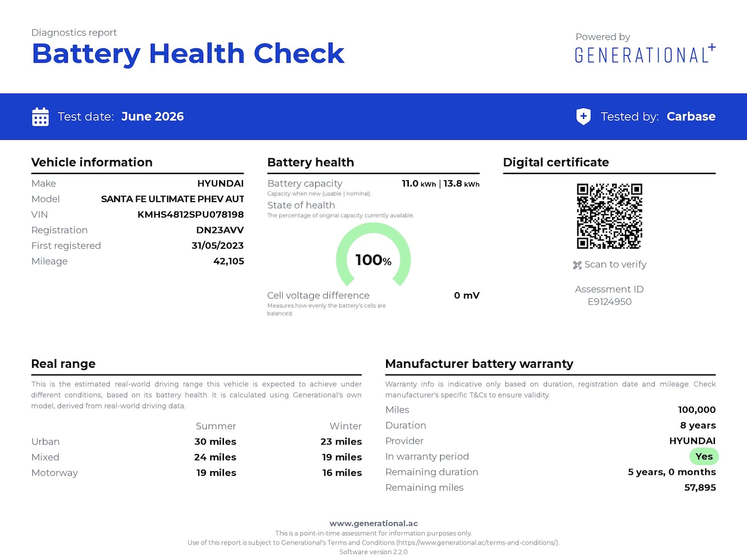The height and width of the screenshot is (560, 747).
Task: Click the Manufacturer battery warranty heading
Action: (x=480, y=364)
